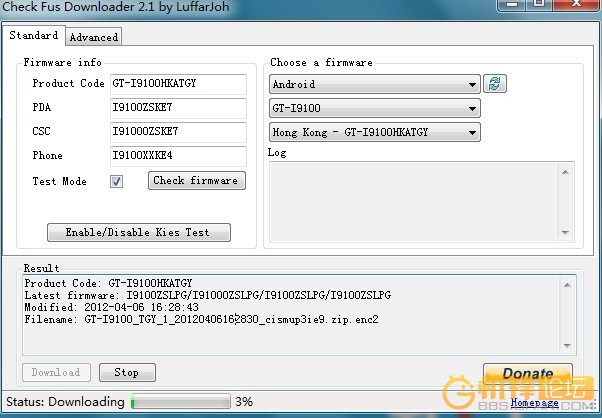Click the Log scrollbar down arrow
Screen dimensions: 602x418
(566, 234)
